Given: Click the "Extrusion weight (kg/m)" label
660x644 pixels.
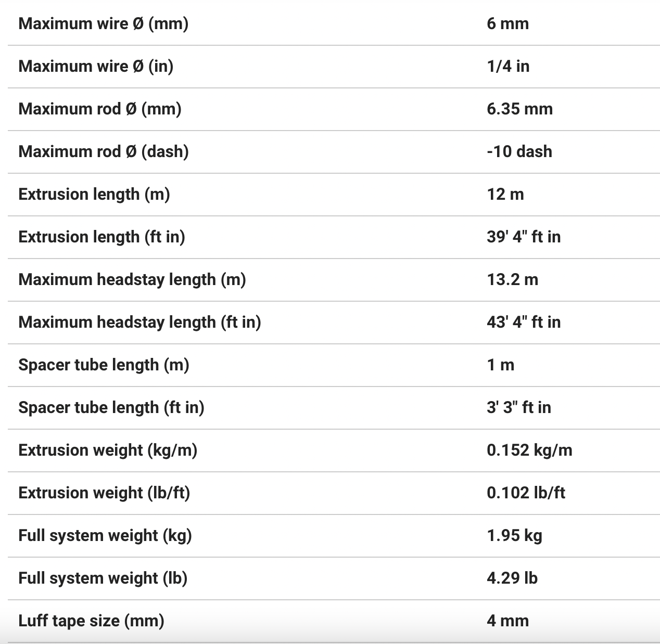Looking at the screenshot, I should [x=108, y=450].
